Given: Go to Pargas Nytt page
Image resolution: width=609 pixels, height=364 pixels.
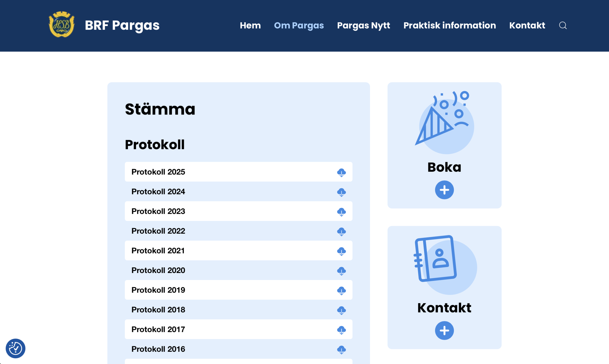Looking at the screenshot, I should (363, 25).
